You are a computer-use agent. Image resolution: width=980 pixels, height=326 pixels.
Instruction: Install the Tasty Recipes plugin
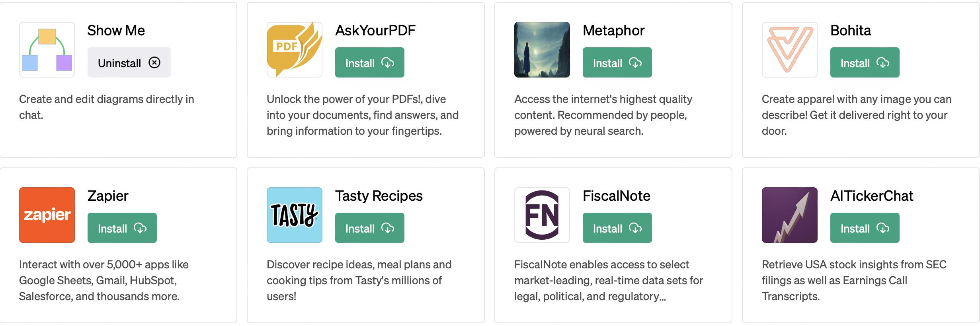click(369, 228)
